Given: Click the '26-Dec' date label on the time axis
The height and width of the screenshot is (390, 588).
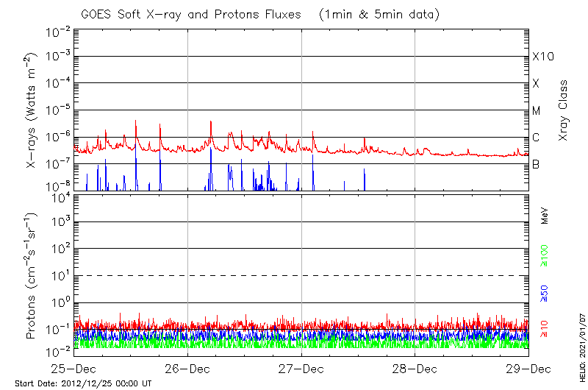Looking at the screenshot, I should 187,368.
